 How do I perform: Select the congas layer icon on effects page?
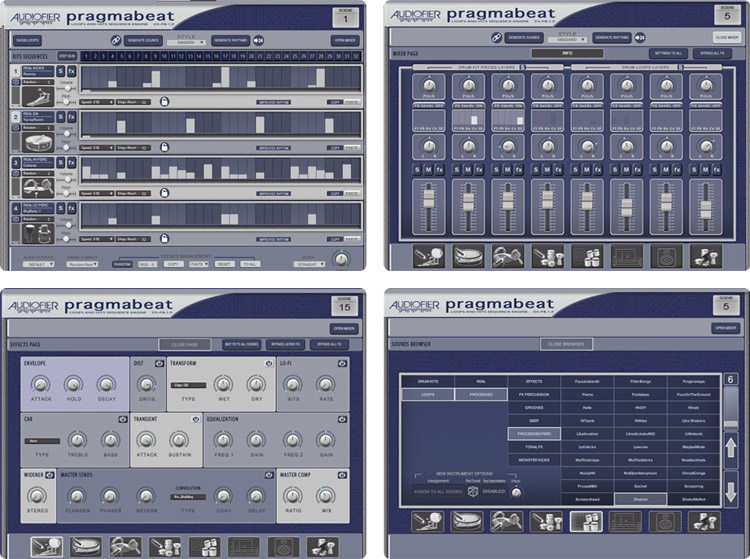[165, 547]
